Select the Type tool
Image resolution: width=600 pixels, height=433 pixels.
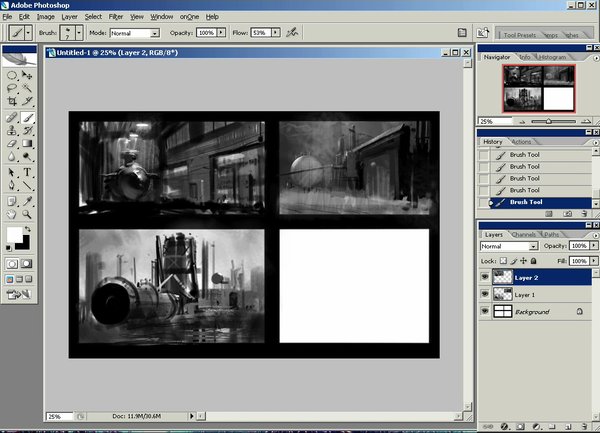click(28, 172)
